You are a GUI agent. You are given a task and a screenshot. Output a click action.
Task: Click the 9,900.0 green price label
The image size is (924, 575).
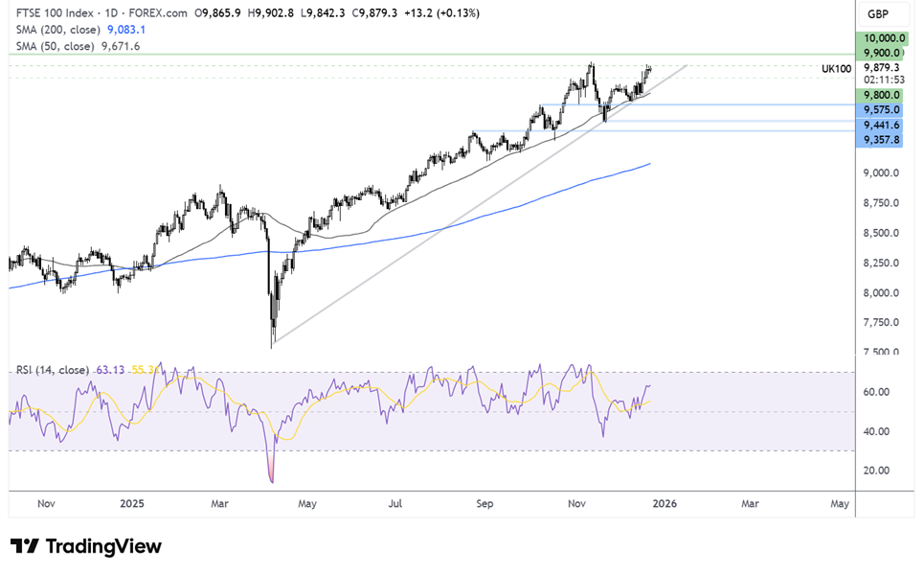882,53
